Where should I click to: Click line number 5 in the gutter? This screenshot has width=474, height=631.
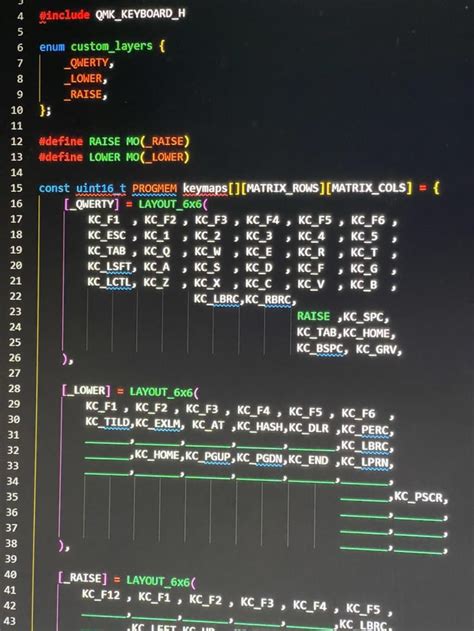tap(20, 31)
